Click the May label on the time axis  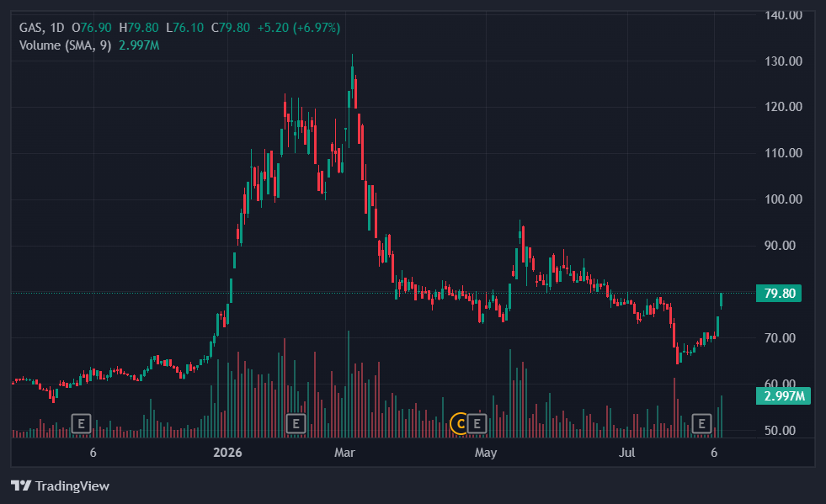[x=486, y=453]
